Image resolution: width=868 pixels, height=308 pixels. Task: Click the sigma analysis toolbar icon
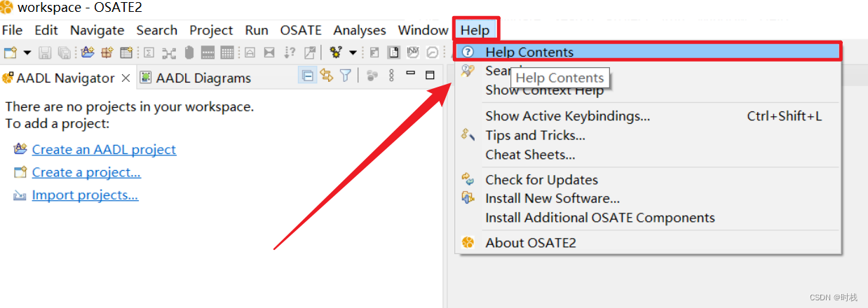click(x=149, y=52)
